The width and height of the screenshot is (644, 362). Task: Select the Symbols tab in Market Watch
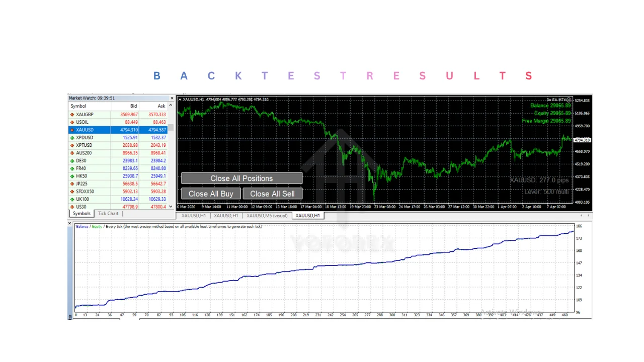tap(82, 214)
